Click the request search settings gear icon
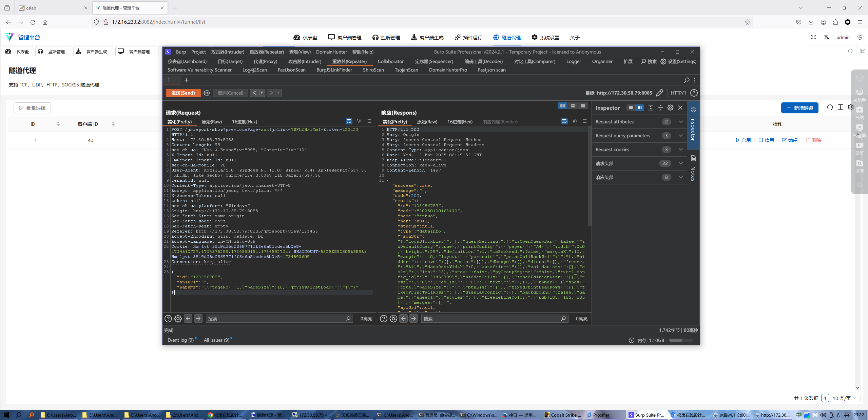 click(178, 319)
